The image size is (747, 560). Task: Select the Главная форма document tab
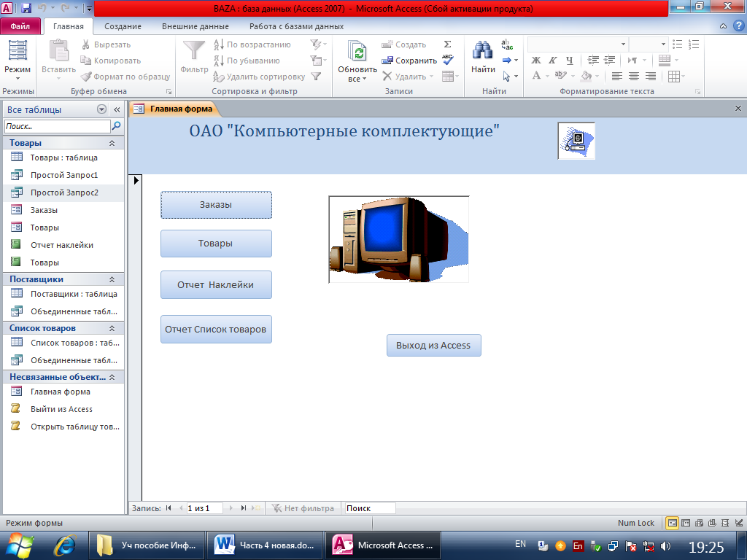[x=174, y=109]
